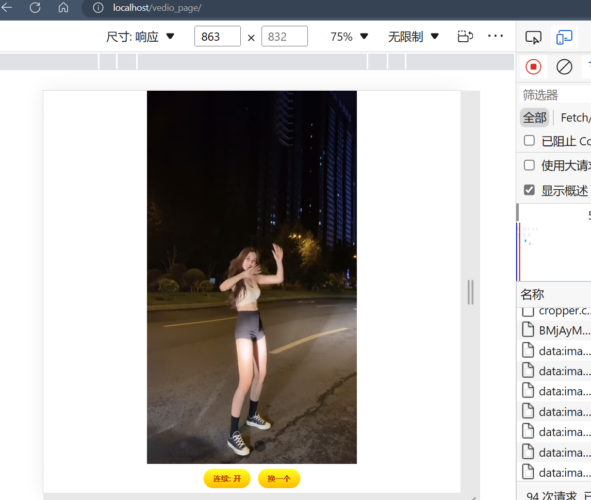The image size is (591, 500).
Task: Select the Fetch filter tab
Action: (576, 118)
